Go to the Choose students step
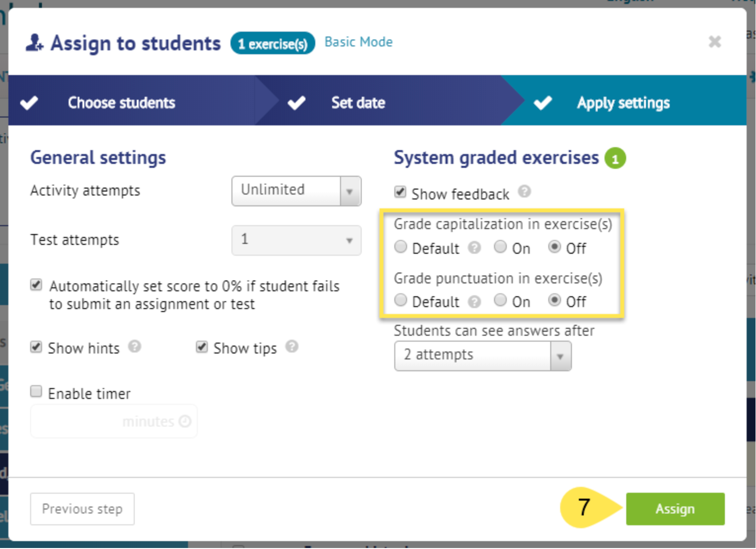This screenshot has width=756, height=549. click(121, 103)
